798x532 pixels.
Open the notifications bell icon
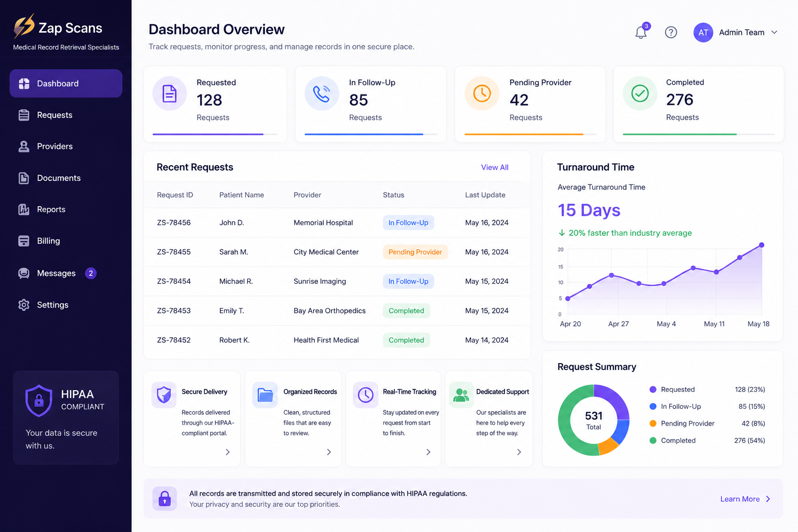point(641,32)
